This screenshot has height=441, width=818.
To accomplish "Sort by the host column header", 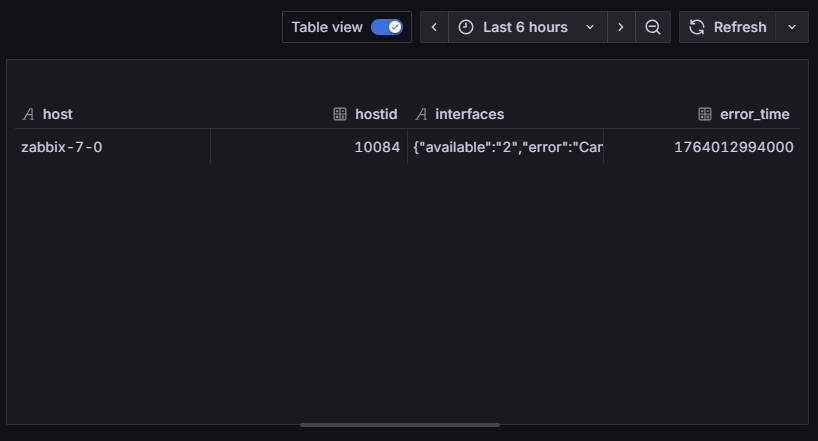I will pos(58,114).
